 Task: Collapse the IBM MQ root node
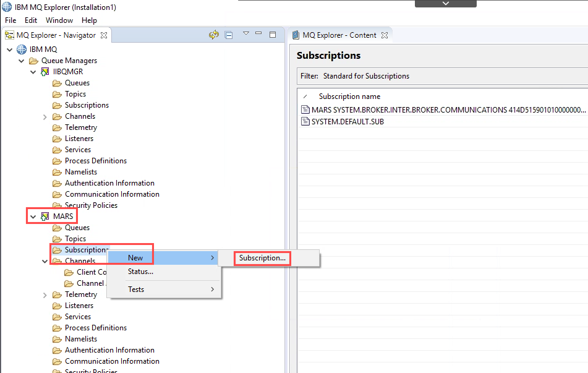tap(10, 49)
